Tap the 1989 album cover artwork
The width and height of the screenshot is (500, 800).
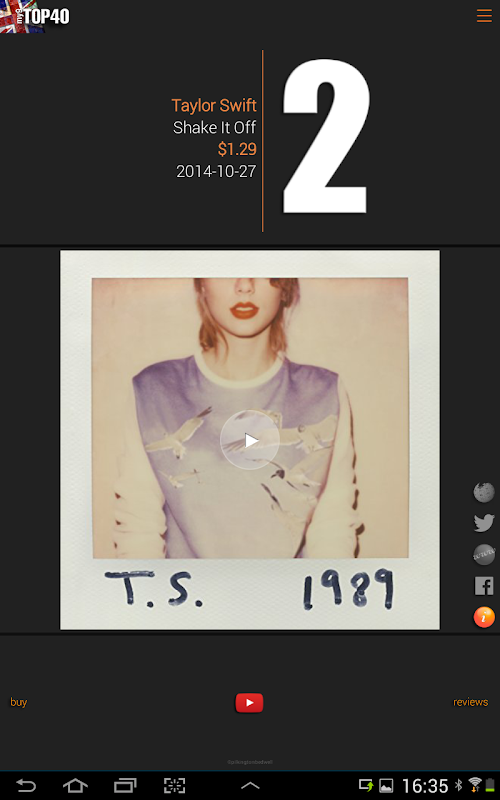tap(250, 440)
